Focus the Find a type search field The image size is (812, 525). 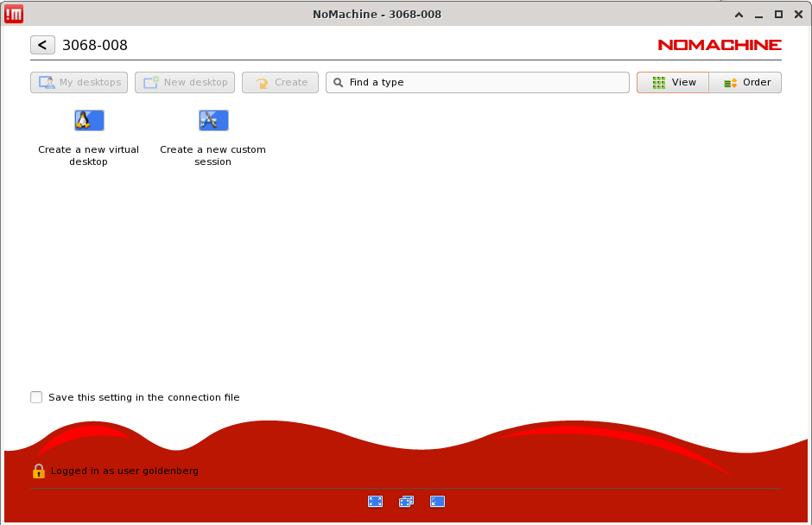[478, 82]
